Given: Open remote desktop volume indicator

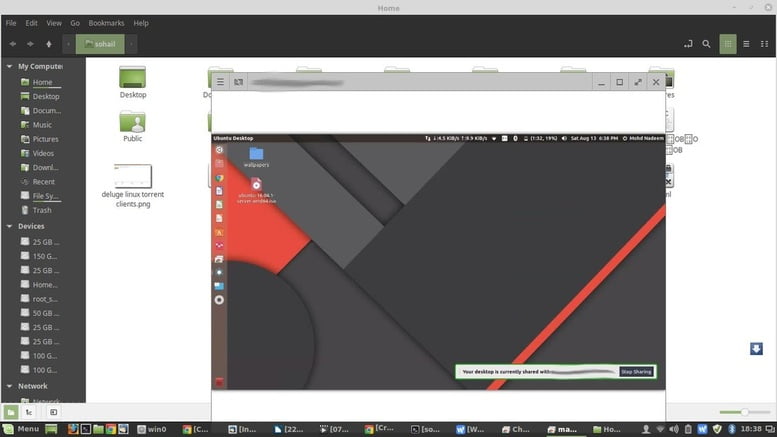Looking at the screenshot, I should 564,139.
